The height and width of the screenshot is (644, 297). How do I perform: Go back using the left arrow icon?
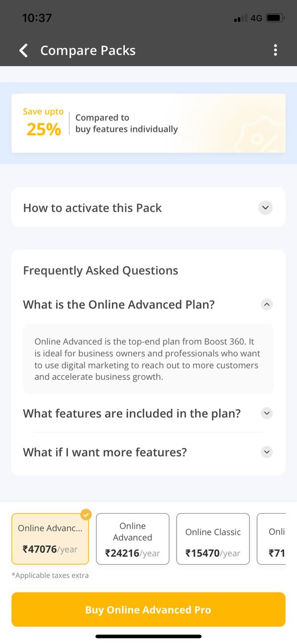(23, 50)
